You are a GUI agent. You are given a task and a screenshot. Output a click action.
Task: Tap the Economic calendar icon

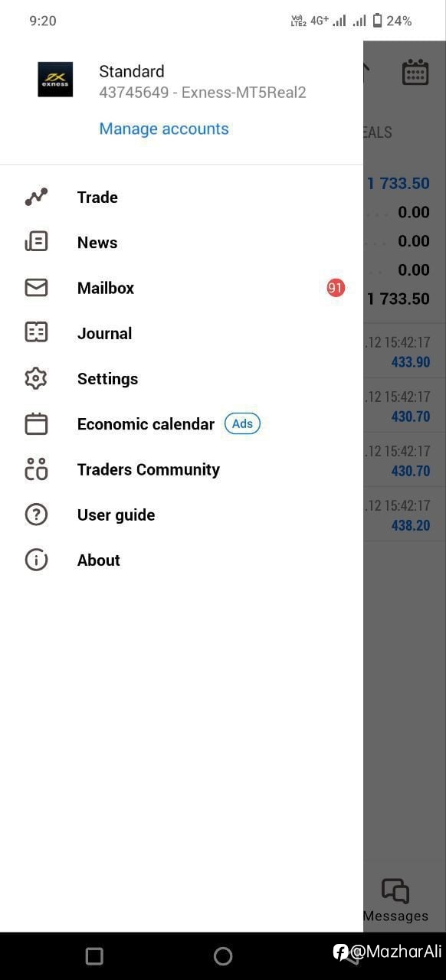(x=36, y=423)
